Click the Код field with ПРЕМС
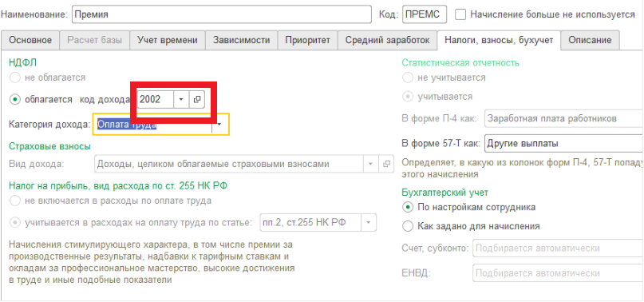This screenshot has height=302, width=644. 425,14
